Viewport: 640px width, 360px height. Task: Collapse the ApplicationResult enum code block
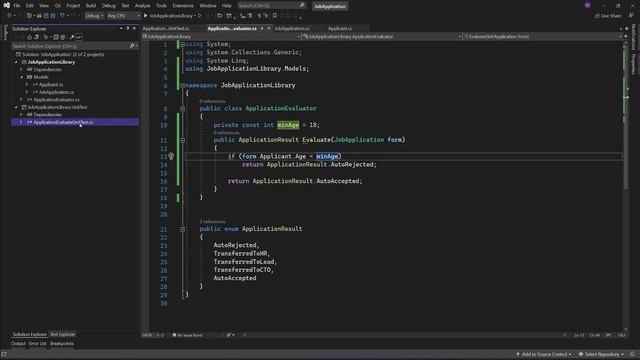click(182, 229)
